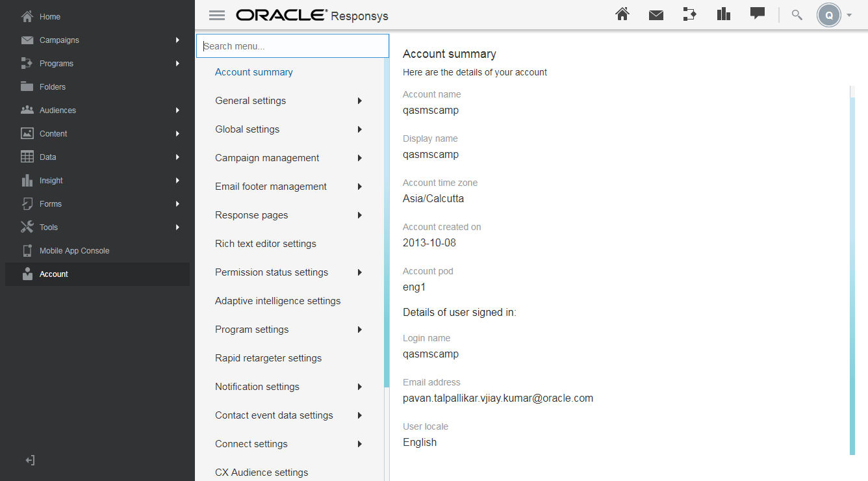The width and height of the screenshot is (868, 481).
Task: Click the logout icon at bottom of sidebar
Action: [29, 460]
